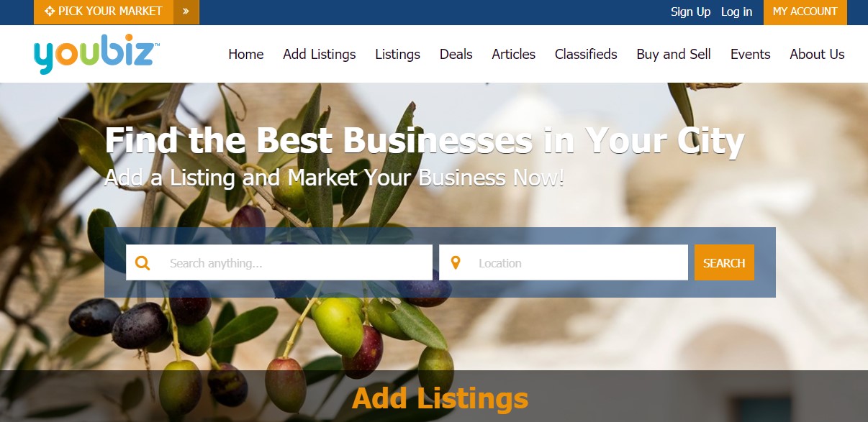Go to Add Listings in navigation

pos(320,54)
